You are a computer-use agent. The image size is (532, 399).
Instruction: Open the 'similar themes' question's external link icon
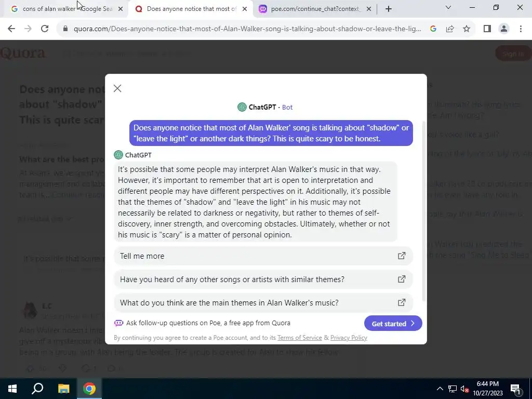coord(402,279)
